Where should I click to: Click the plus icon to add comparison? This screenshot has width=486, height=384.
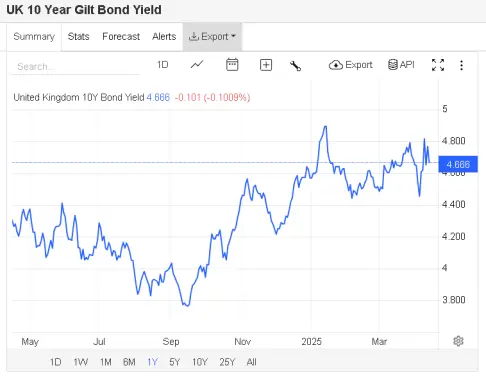coord(266,65)
